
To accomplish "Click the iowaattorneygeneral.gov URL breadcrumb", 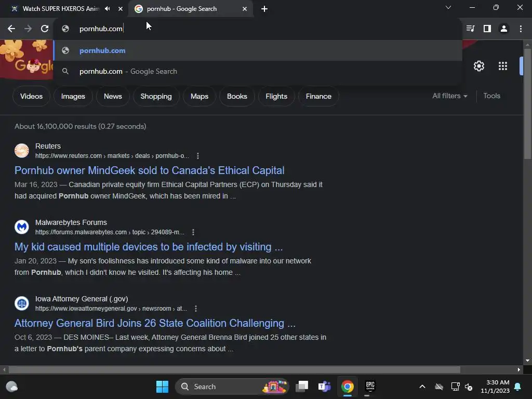I will (111, 309).
